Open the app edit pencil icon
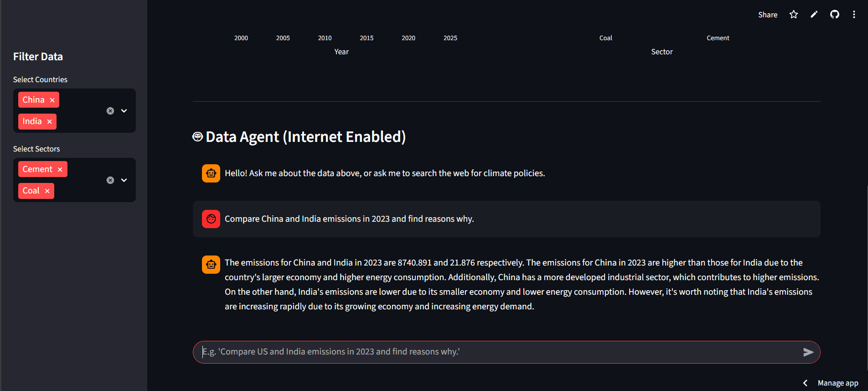868x391 pixels. [814, 14]
